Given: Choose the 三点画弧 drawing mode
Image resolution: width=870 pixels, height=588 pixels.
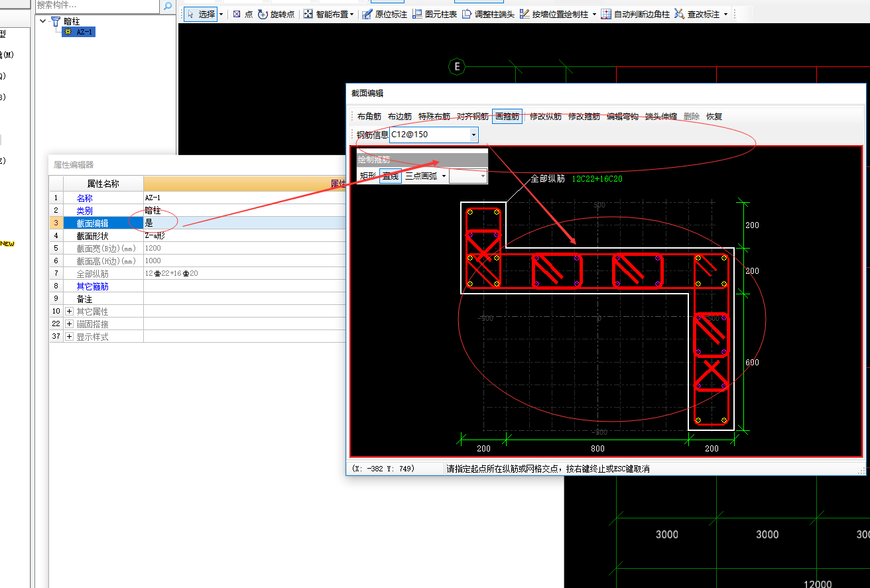Looking at the screenshot, I should [421, 176].
